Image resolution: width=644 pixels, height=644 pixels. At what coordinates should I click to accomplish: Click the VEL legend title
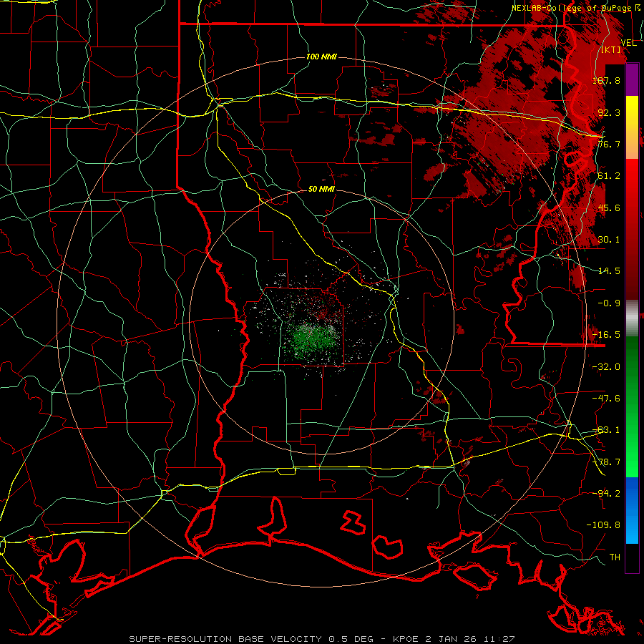pyautogui.click(x=628, y=43)
